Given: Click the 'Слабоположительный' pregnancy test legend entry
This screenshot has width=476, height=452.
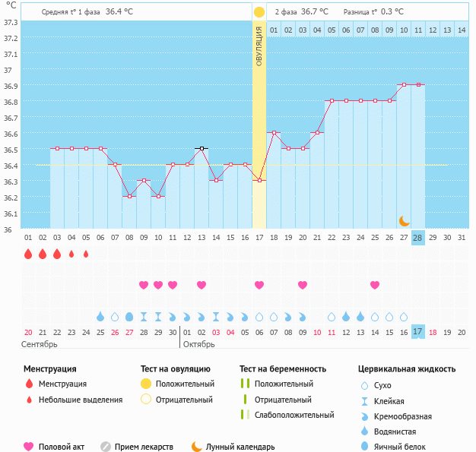Looking at the screenshot, I should tap(292, 415).
